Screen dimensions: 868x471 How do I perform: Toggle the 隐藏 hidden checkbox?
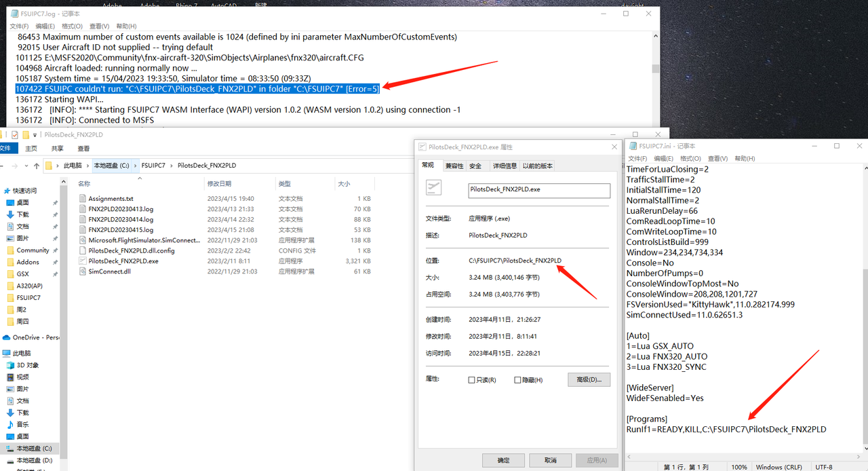point(518,380)
